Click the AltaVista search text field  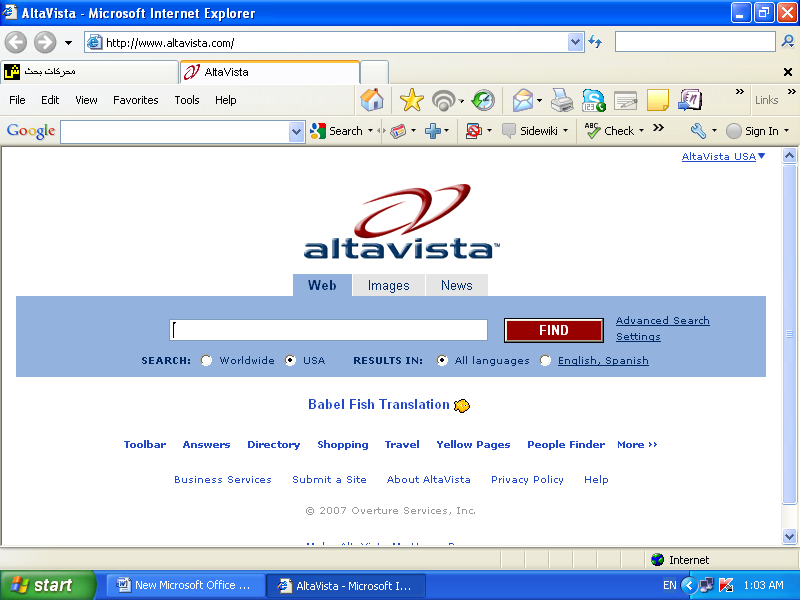click(328, 330)
